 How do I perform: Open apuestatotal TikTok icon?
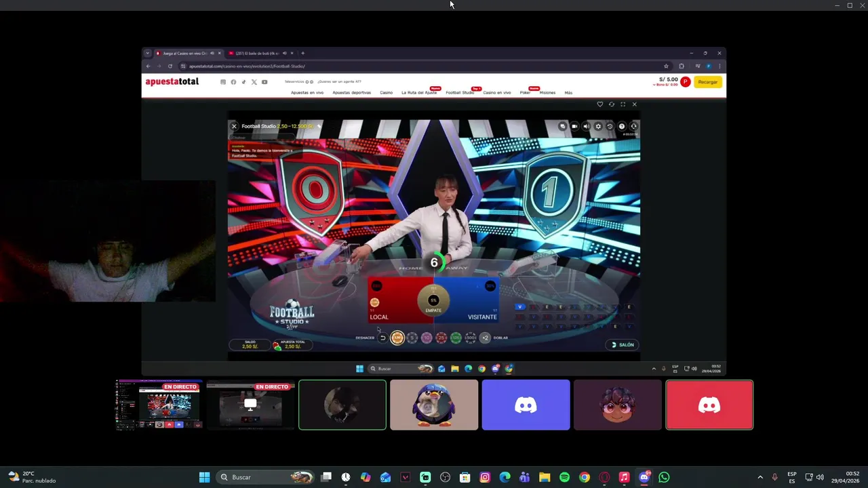[243, 82]
